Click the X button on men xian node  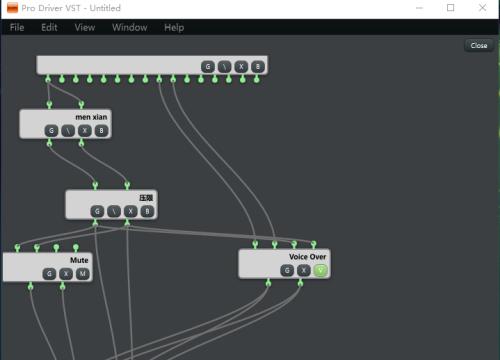click(85, 131)
